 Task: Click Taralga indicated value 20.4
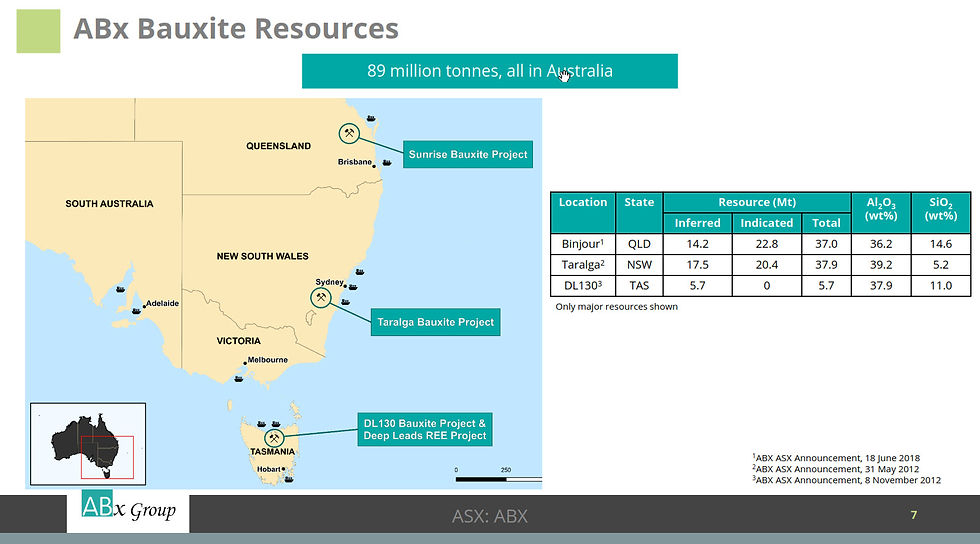[767, 264]
